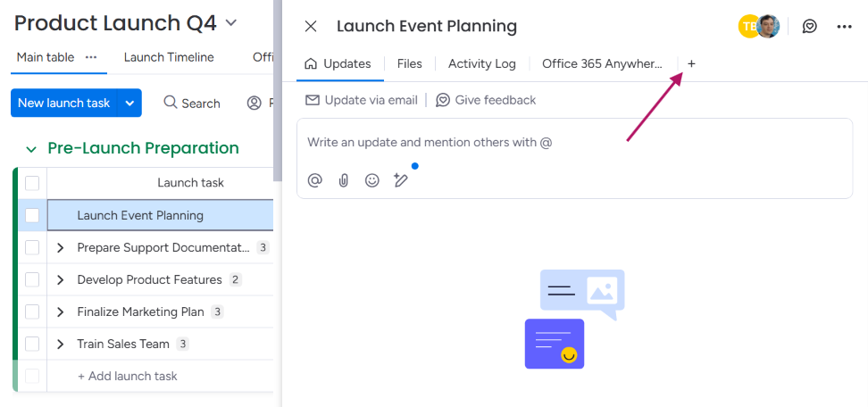The width and height of the screenshot is (868, 407).
Task: Check the Launch Event Planning row checkbox
Action: coord(32,215)
